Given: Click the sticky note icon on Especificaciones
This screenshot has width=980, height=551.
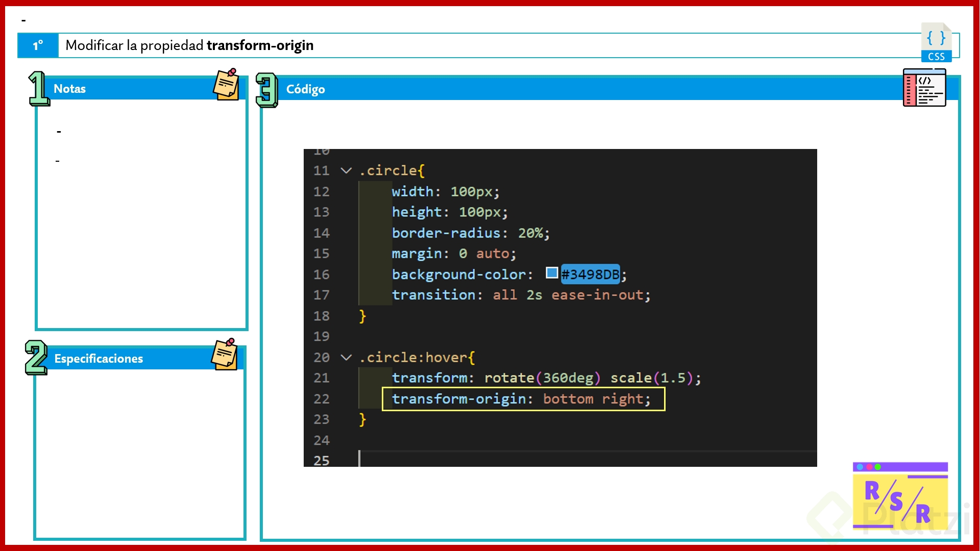Looking at the screenshot, I should click(x=225, y=354).
